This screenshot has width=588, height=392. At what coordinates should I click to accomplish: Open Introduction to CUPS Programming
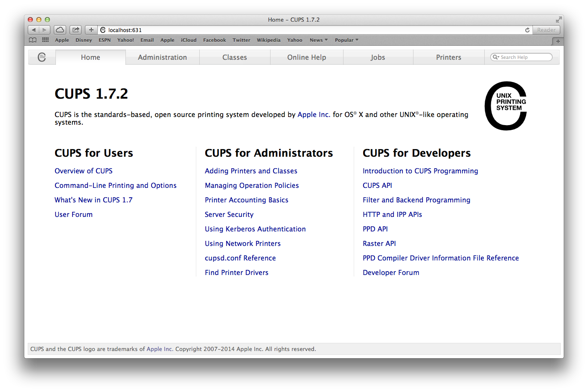pyautogui.click(x=420, y=171)
